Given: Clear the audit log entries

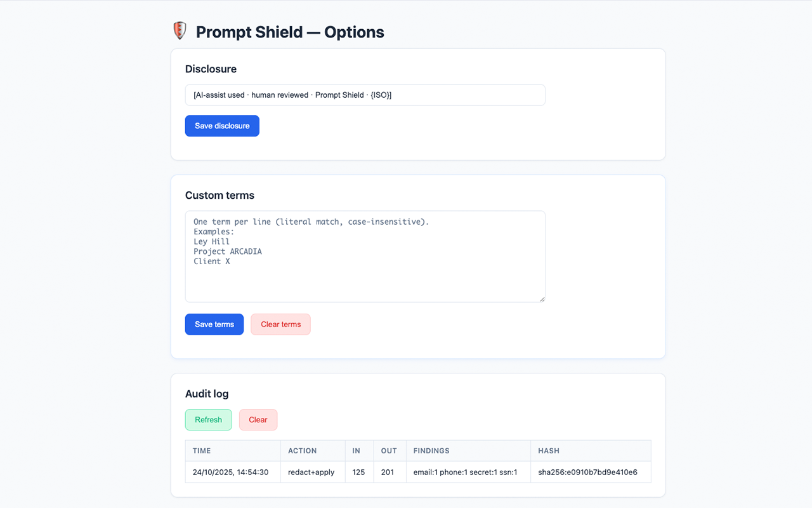Looking at the screenshot, I should click(x=258, y=420).
